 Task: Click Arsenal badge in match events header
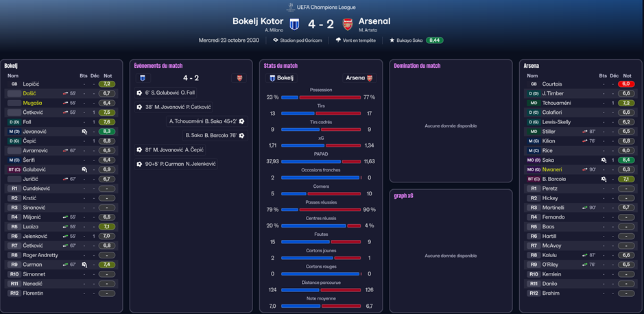tap(239, 78)
